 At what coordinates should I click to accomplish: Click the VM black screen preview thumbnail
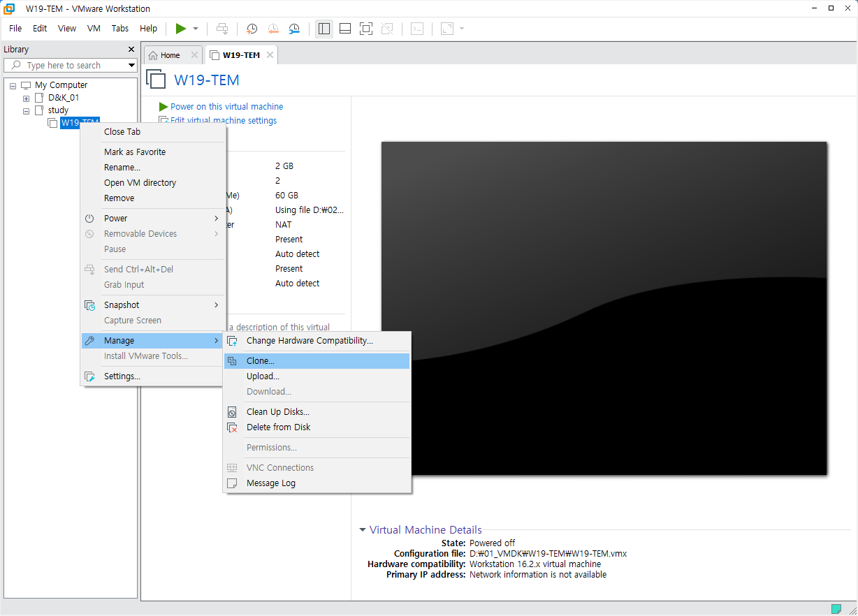604,308
